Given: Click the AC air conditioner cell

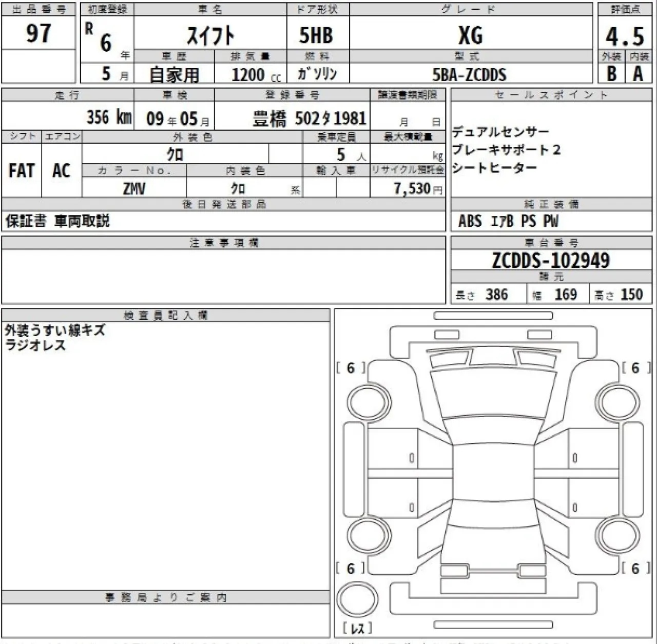Looking at the screenshot, I should [x=62, y=170].
